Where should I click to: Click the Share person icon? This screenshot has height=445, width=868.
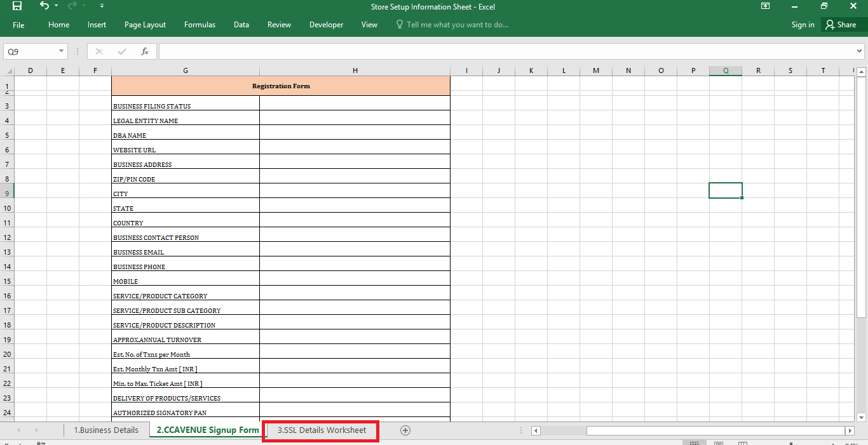830,25
